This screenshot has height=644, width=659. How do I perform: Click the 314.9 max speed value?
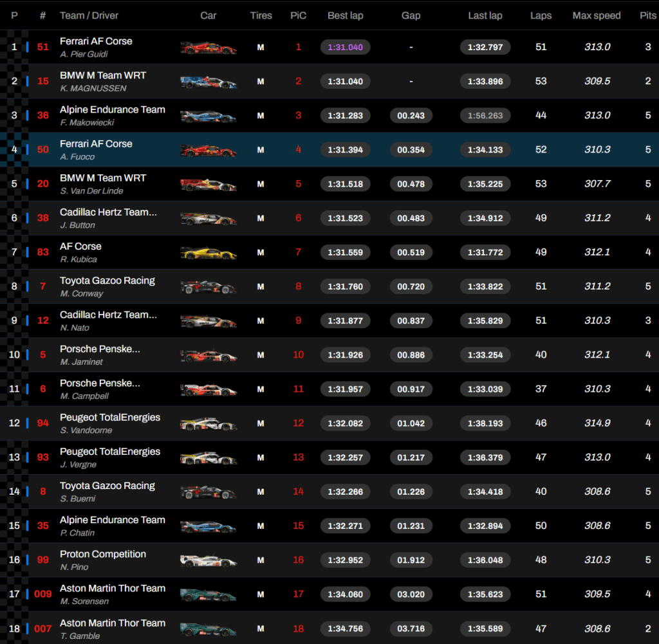(597, 423)
